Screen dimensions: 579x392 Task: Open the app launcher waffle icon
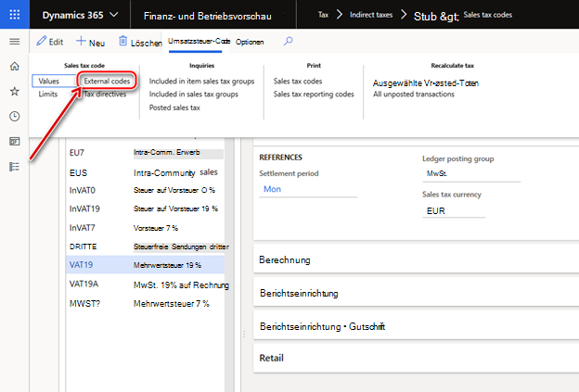click(x=15, y=15)
